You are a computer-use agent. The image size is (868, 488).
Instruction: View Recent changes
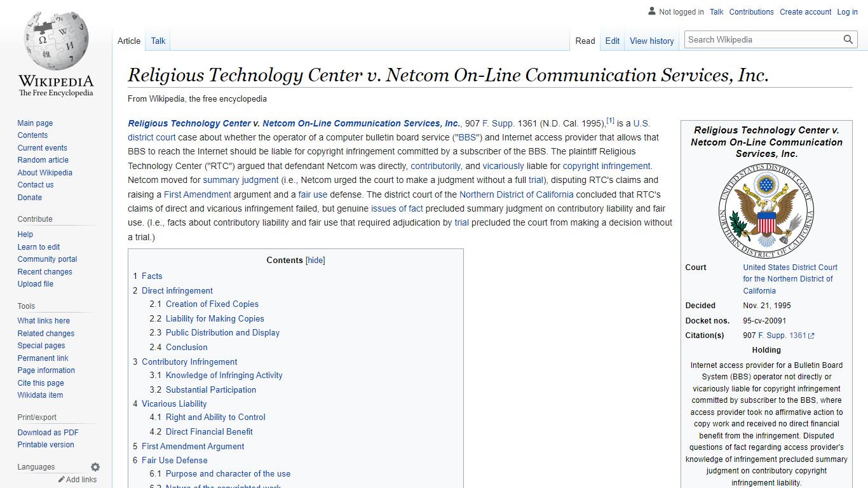[x=44, y=272]
